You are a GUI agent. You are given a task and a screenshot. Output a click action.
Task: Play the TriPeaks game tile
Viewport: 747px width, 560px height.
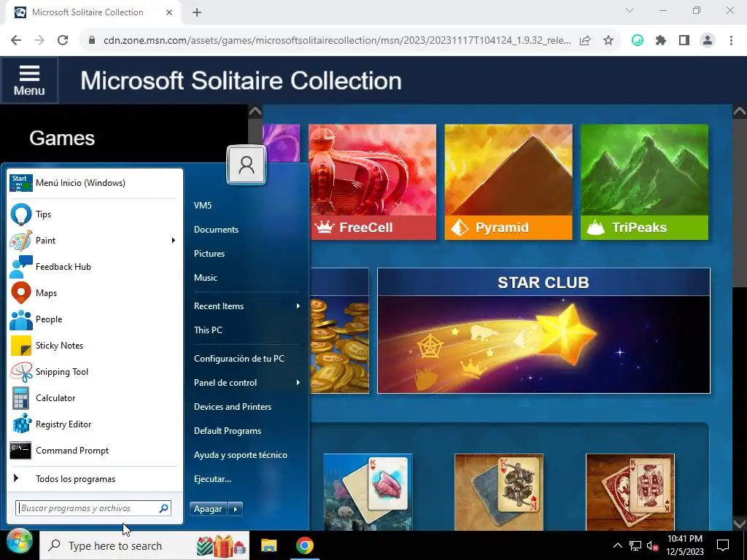click(x=644, y=182)
